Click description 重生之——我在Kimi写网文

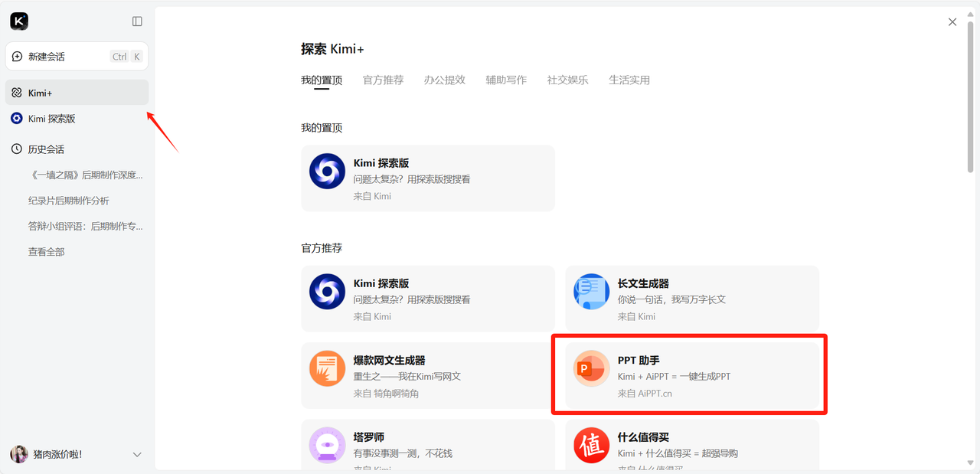[x=407, y=376]
